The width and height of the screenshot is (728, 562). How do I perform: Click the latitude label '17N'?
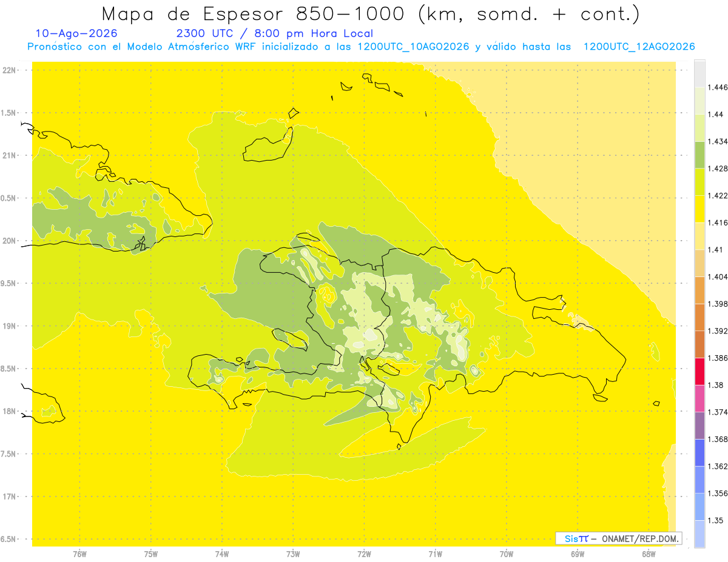click(10, 497)
